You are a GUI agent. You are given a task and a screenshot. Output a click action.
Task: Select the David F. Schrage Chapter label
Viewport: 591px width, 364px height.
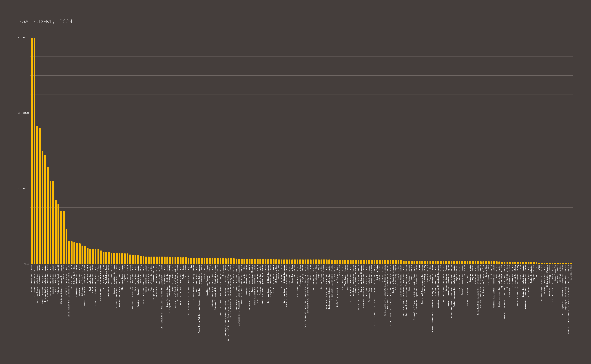tap(568, 299)
